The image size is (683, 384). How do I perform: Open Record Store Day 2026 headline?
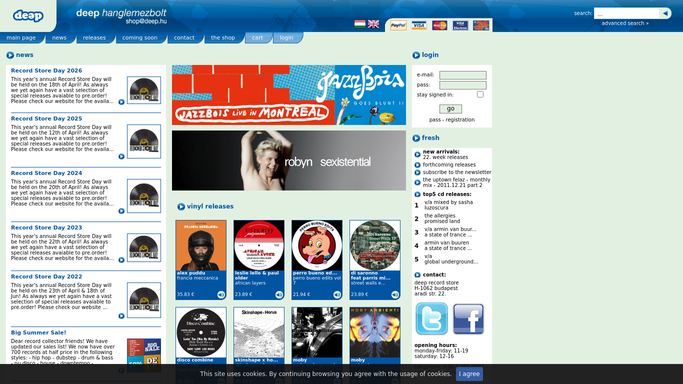(46, 71)
